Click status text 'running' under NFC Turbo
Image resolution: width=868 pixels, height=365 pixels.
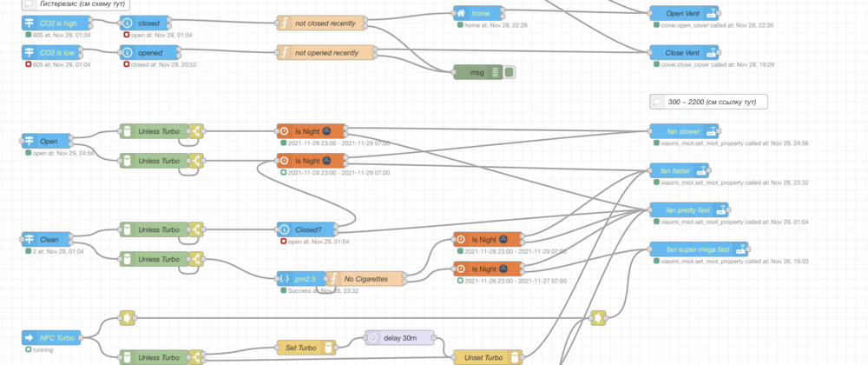43,349
